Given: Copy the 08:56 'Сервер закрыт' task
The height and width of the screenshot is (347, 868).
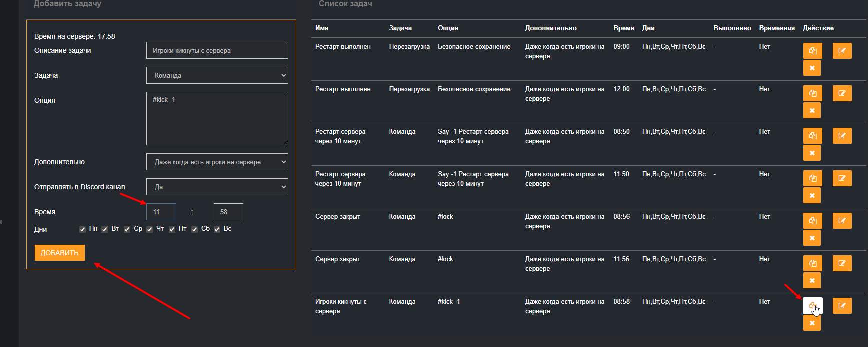Looking at the screenshot, I should 812,221.
